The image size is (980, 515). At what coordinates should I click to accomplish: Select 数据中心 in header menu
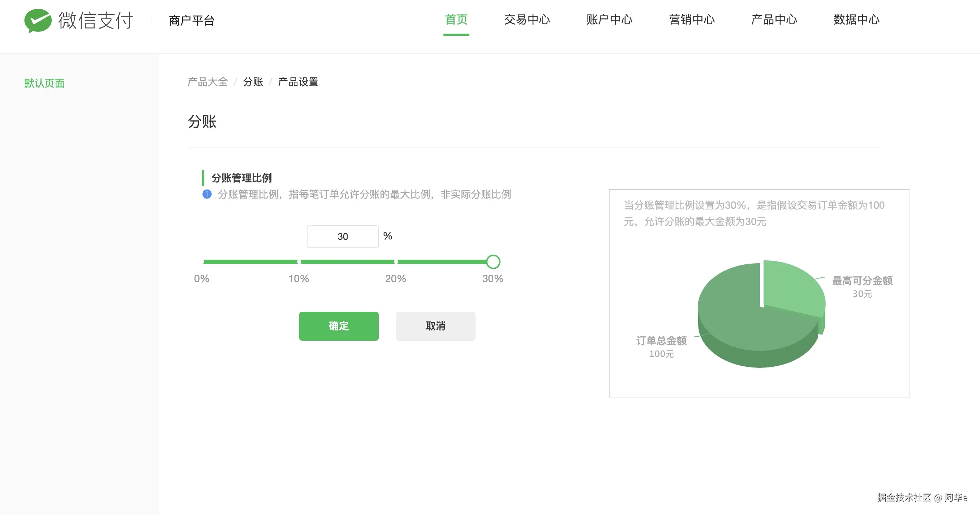pos(856,20)
